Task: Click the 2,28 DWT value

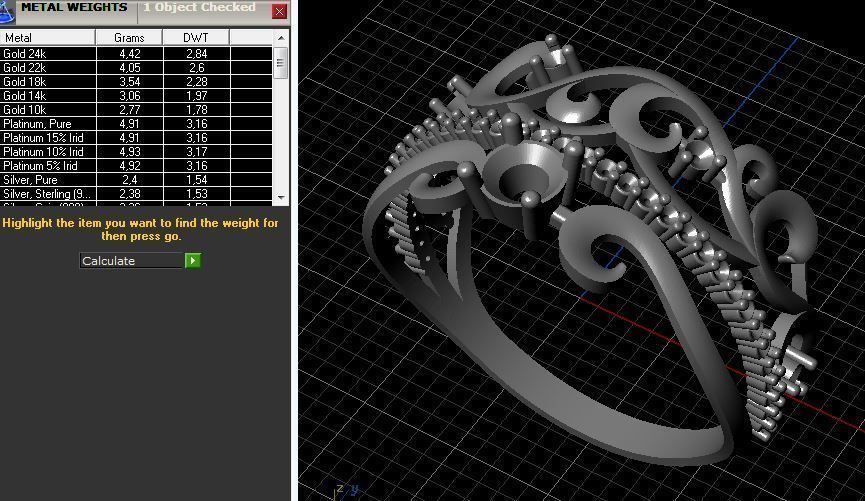Action: [x=196, y=82]
